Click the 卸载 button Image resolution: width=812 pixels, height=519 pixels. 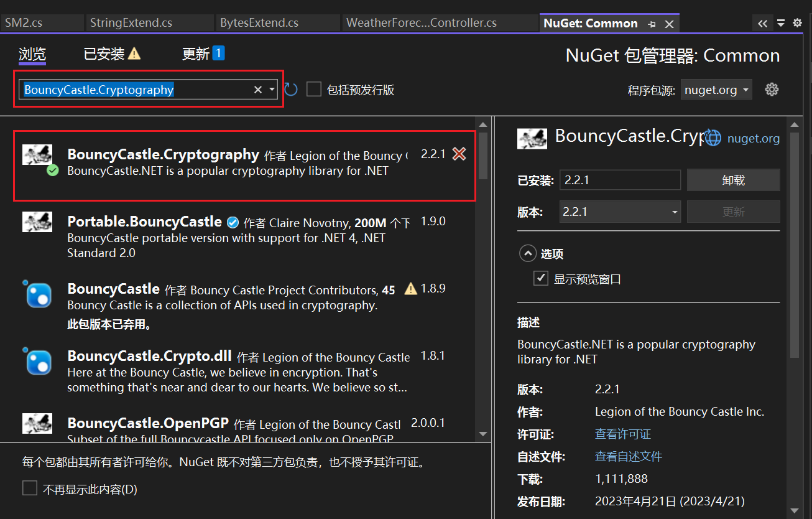734,180
